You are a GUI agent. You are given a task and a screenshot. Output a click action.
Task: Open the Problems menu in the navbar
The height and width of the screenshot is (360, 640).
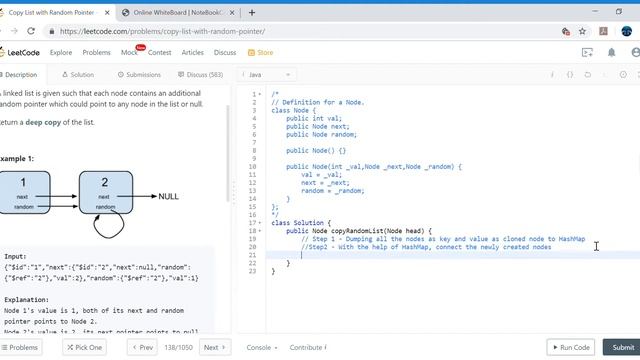[x=96, y=53]
